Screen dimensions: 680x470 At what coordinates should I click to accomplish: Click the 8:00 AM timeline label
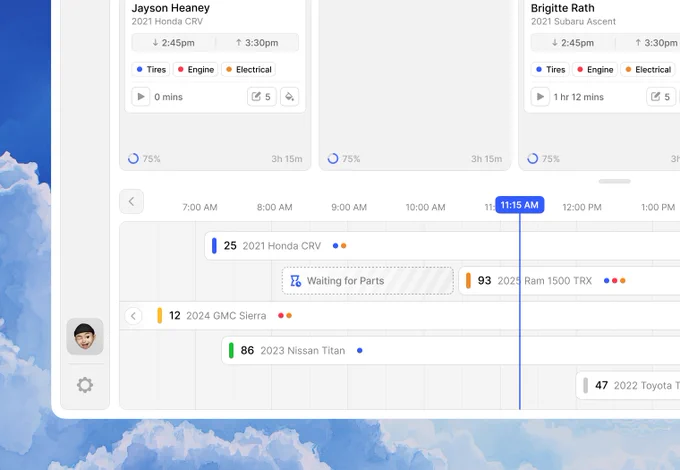(x=275, y=207)
